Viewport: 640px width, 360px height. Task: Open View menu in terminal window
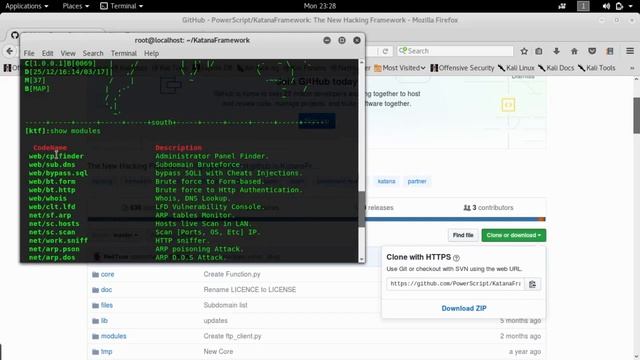click(x=68, y=53)
